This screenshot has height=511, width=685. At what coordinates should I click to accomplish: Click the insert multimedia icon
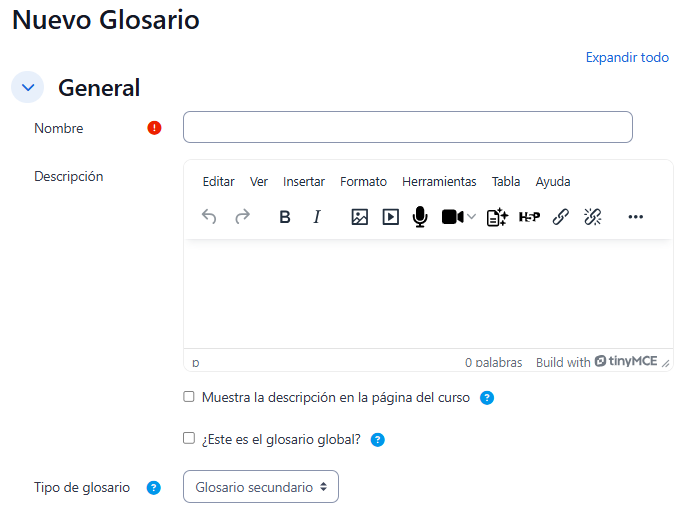tap(391, 217)
